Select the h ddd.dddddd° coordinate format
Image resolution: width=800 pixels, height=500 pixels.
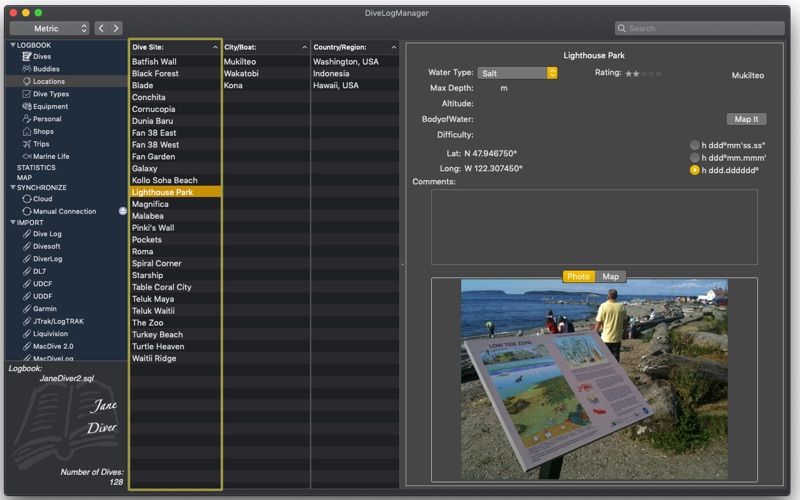[695, 171]
